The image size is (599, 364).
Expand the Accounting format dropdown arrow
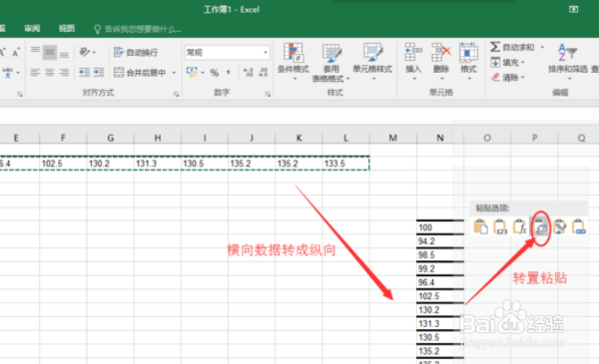pyautogui.click(x=203, y=73)
